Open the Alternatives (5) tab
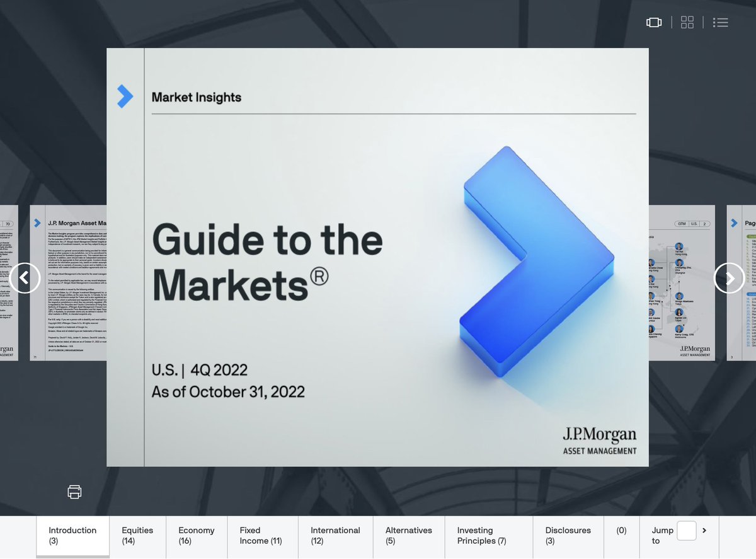Image resolution: width=756 pixels, height=559 pixels. click(409, 536)
